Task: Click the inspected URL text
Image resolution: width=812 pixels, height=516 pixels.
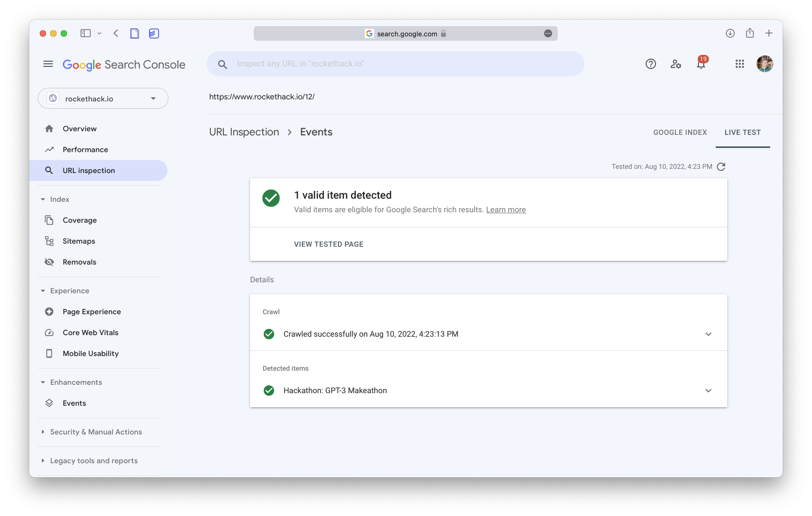Action: click(262, 97)
